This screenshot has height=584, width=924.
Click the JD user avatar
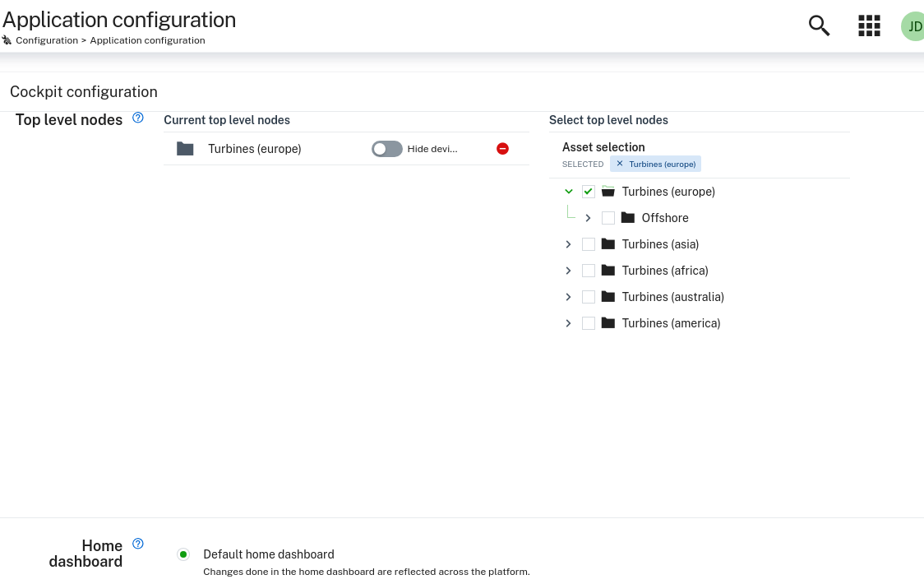[913, 25]
